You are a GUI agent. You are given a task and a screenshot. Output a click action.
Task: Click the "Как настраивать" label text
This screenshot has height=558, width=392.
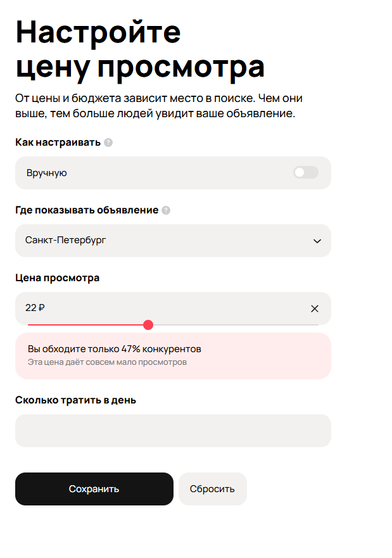point(58,143)
